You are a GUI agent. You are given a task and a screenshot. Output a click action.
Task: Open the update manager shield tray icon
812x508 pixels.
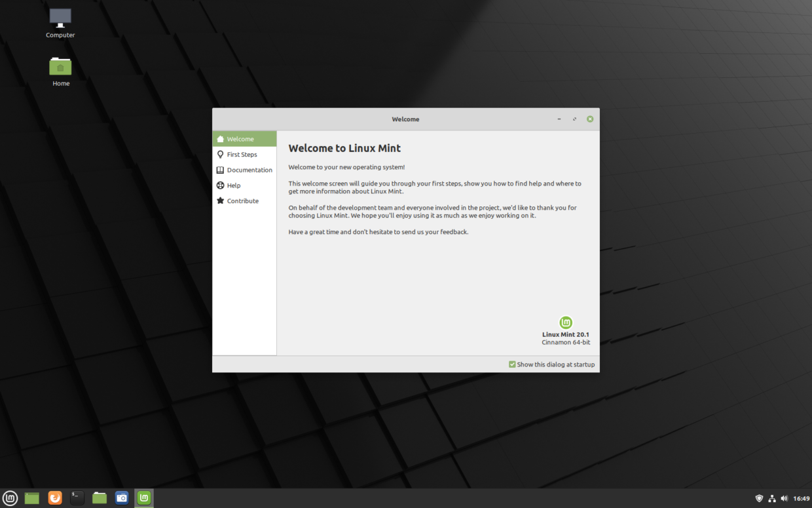[x=760, y=498]
